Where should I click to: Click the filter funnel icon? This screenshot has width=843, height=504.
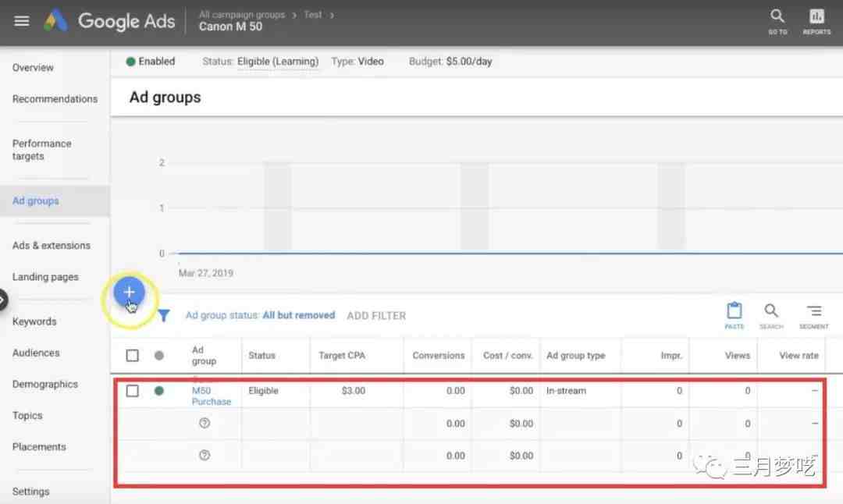[x=164, y=316]
